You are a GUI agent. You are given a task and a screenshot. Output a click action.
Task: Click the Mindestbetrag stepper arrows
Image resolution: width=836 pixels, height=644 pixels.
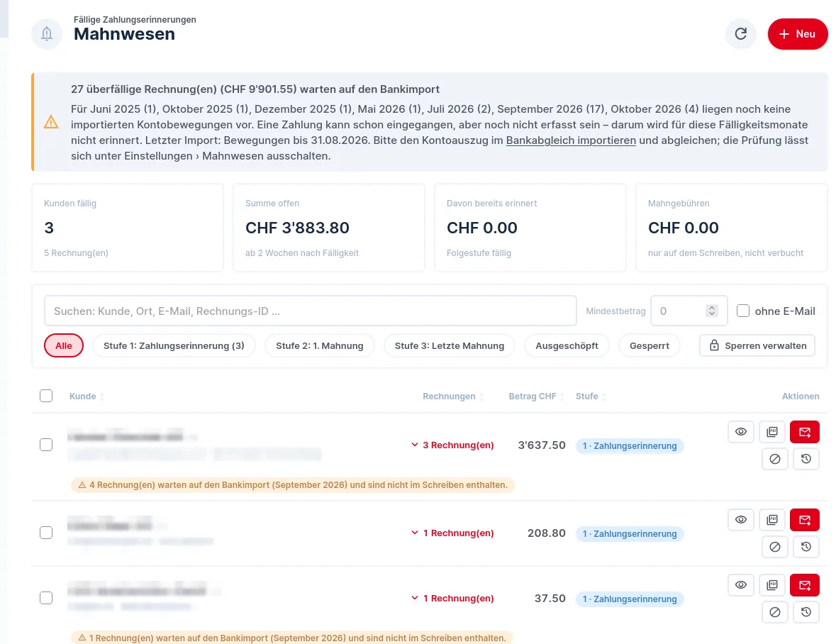pyautogui.click(x=712, y=311)
